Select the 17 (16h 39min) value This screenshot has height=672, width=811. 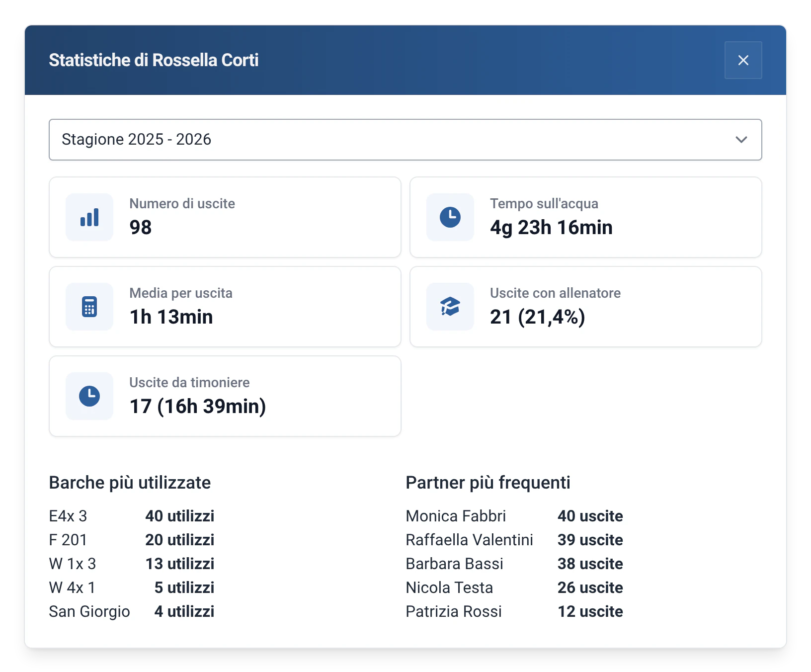(x=198, y=407)
